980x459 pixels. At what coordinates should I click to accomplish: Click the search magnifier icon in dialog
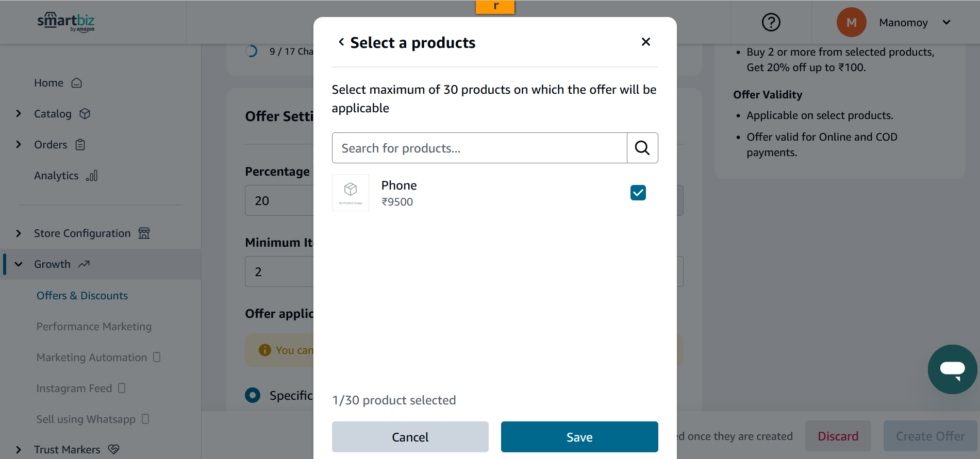pos(642,148)
